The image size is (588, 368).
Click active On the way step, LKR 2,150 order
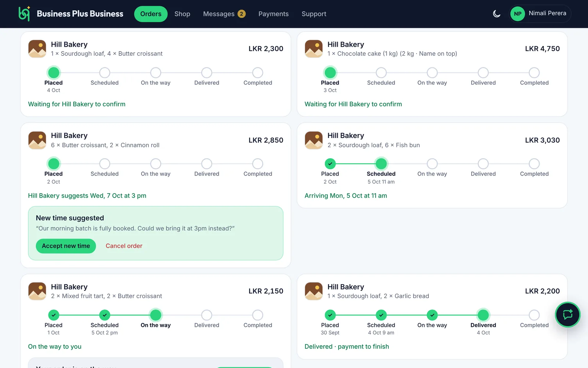156,315
